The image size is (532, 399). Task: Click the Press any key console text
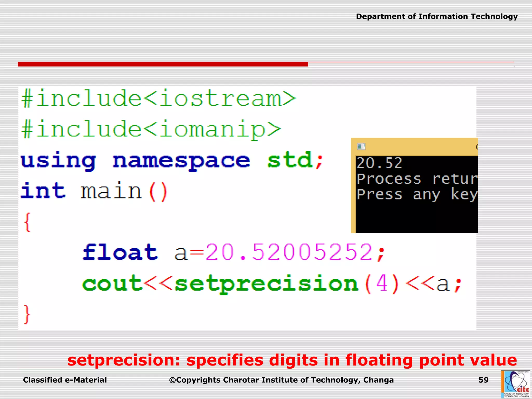tap(417, 195)
